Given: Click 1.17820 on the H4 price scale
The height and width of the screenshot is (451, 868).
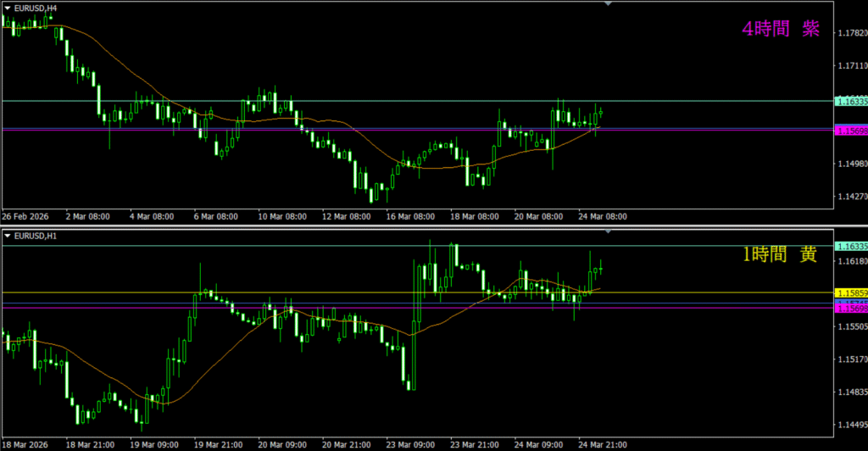Looking at the screenshot, I should click(851, 33).
